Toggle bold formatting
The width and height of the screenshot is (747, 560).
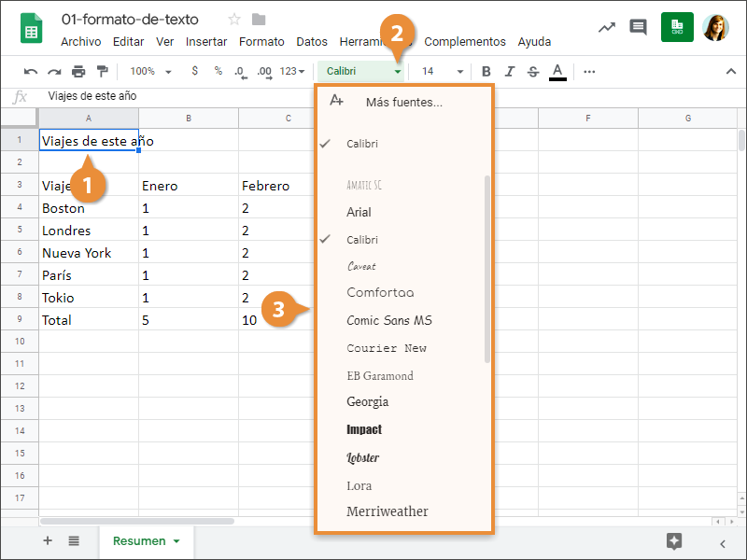486,71
